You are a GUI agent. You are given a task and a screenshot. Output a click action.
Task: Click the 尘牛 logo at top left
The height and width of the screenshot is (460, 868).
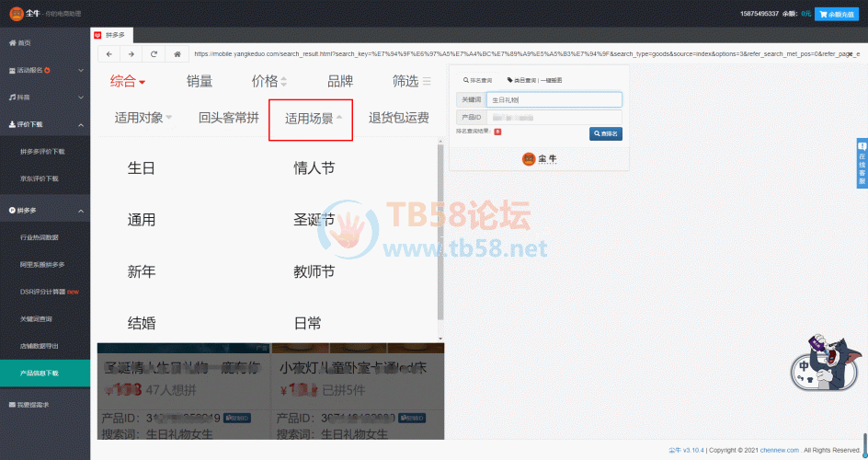17,13
